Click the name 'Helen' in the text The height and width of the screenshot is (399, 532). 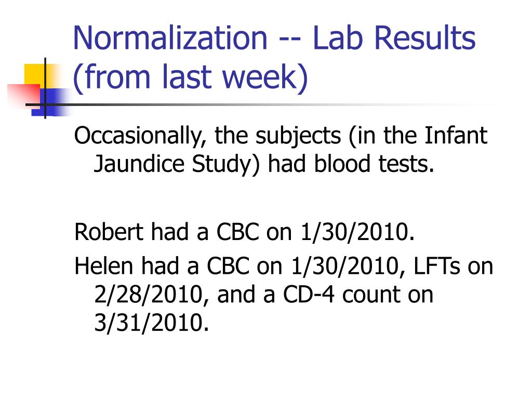[x=103, y=265]
